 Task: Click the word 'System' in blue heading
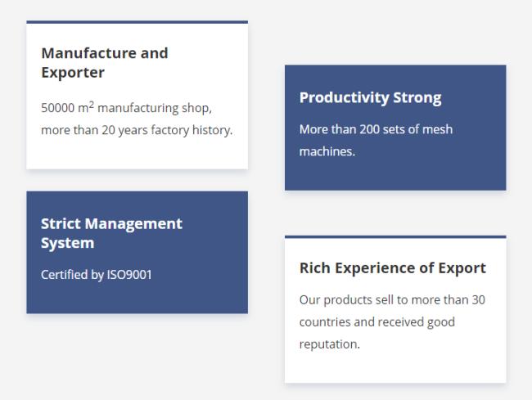pos(67,244)
